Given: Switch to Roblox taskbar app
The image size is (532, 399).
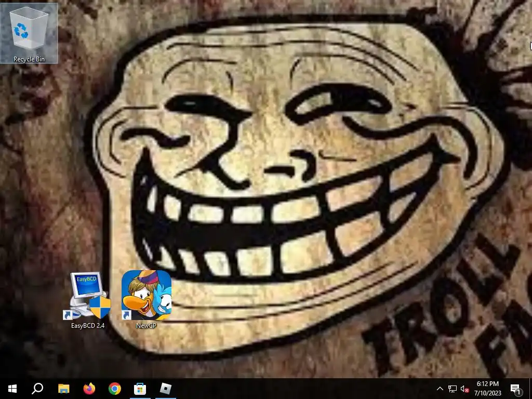Looking at the screenshot, I should 166,389.
